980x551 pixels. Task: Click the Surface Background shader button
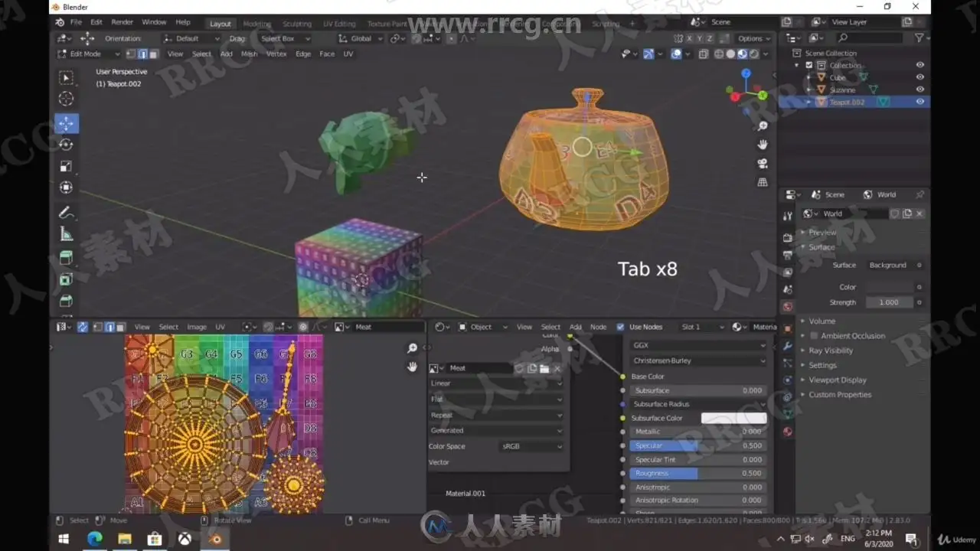click(x=888, y=265)
